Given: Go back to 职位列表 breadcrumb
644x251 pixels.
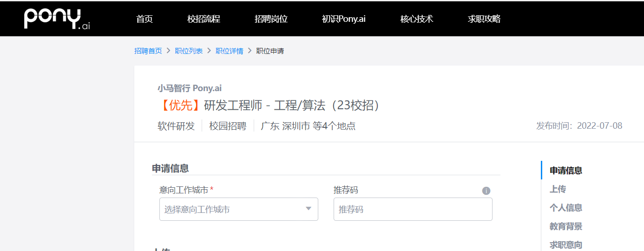Looking at the screenshot, I should point(189,51).
